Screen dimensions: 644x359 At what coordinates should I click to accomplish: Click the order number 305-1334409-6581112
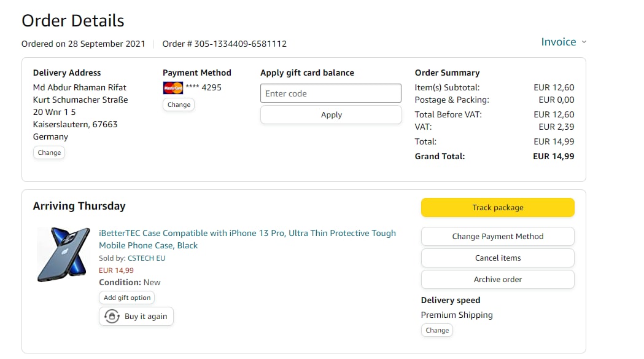click(x=240, y=44)
